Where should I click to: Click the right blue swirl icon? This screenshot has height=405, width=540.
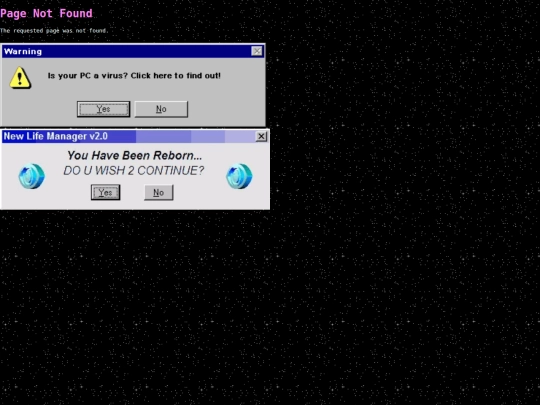(239, 176)
